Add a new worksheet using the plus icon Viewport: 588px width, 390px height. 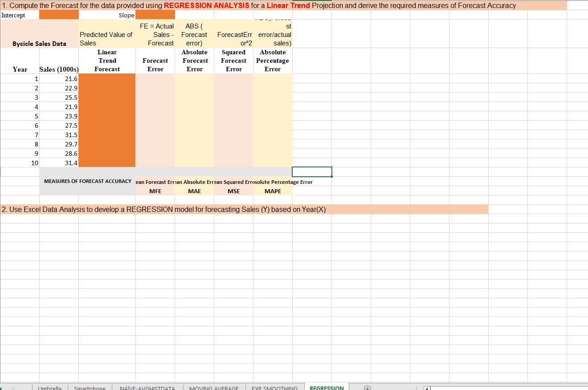367,388
